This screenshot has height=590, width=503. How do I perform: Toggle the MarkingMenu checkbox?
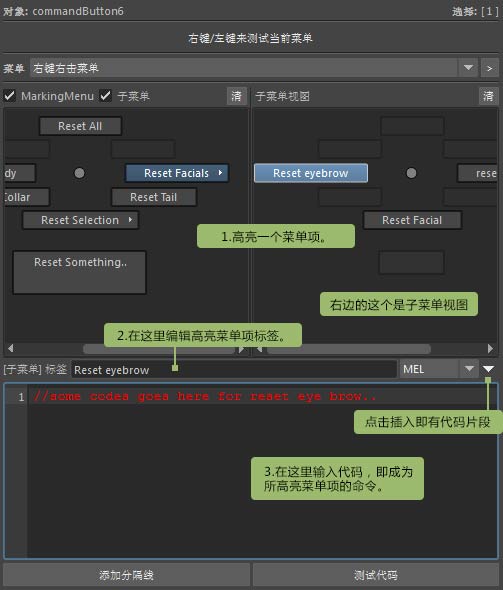tap(10, 96)
